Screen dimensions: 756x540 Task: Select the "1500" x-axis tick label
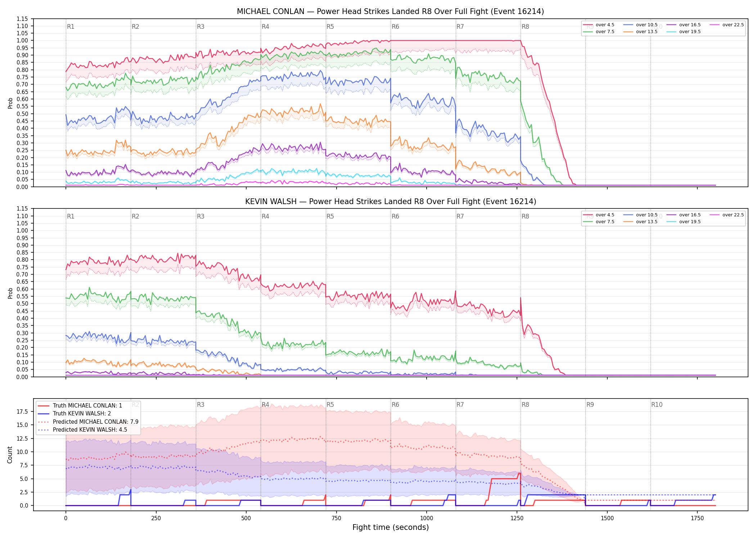(607, 518)
